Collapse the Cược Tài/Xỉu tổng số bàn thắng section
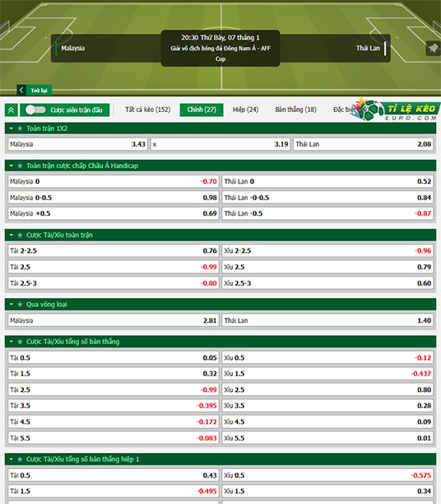 point(12,342)
